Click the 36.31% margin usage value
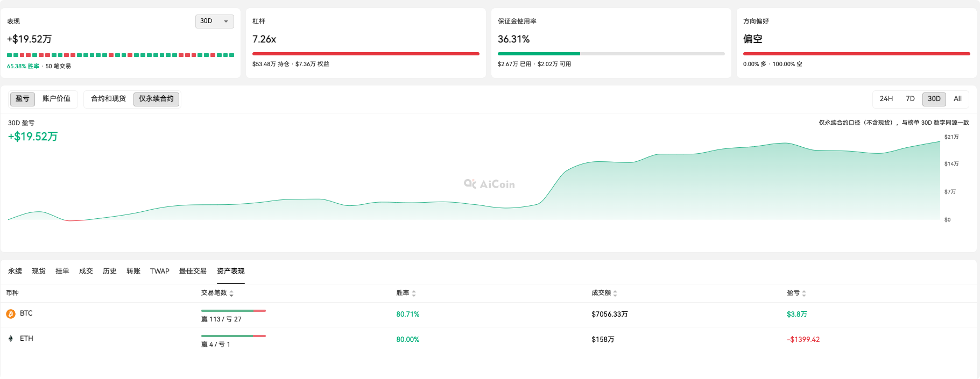980x379 pixels. click(x=514, y=39)
